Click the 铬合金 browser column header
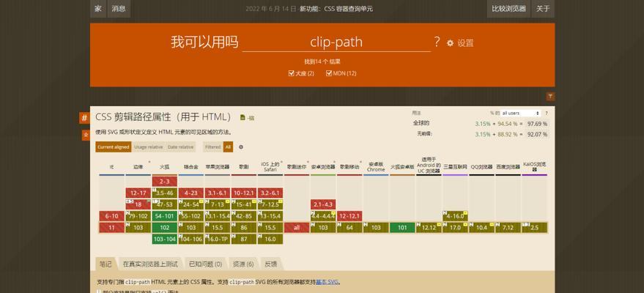 click(x=191, y=167)
